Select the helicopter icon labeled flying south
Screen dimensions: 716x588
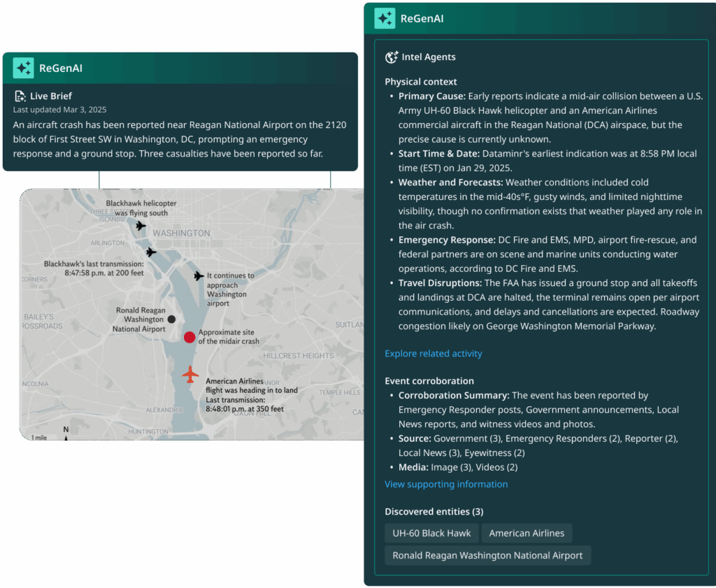(x=141, y=226)
